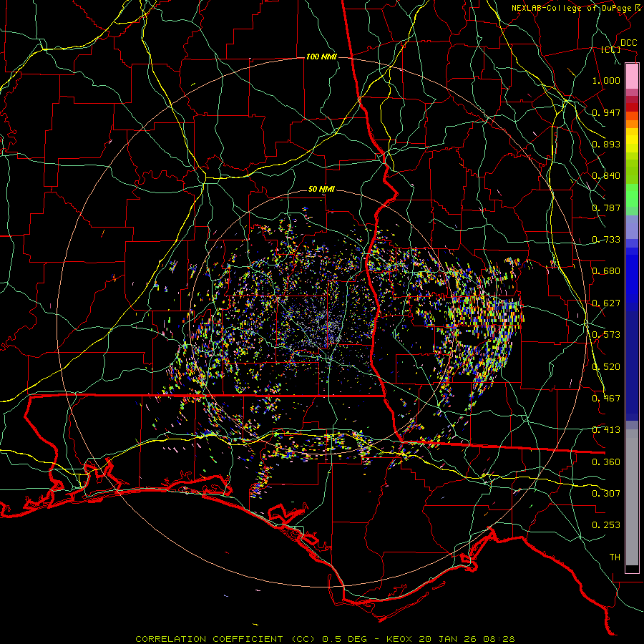Click the 0.413 legend value
644x644 pixels.
(606, 430)
